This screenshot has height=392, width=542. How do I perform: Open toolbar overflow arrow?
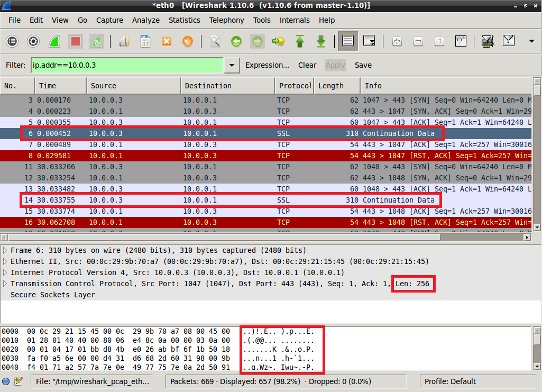531,41
